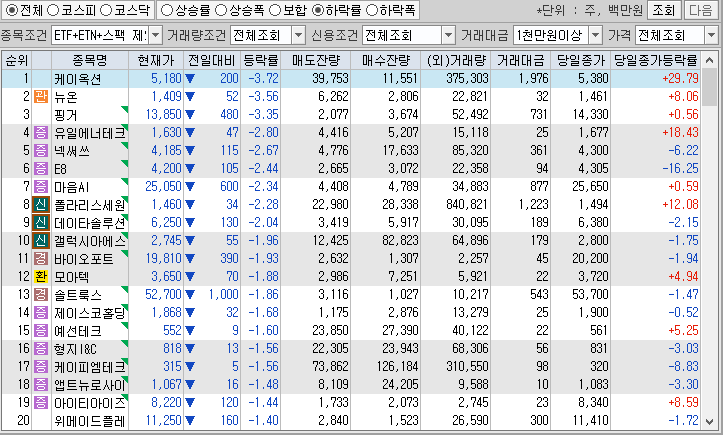Click the vertical scrollbar thumb
This screenshot has height=435, width=723.
click(x=710, y=88)
